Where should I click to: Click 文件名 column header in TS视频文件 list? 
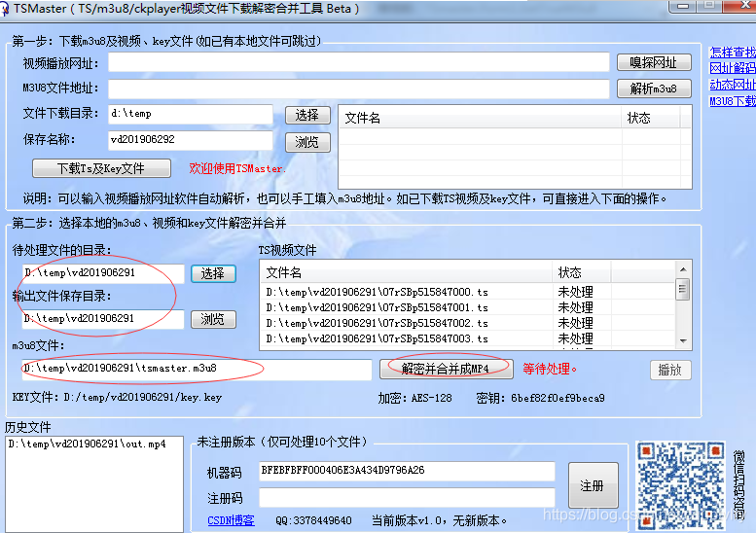point(406,272)
